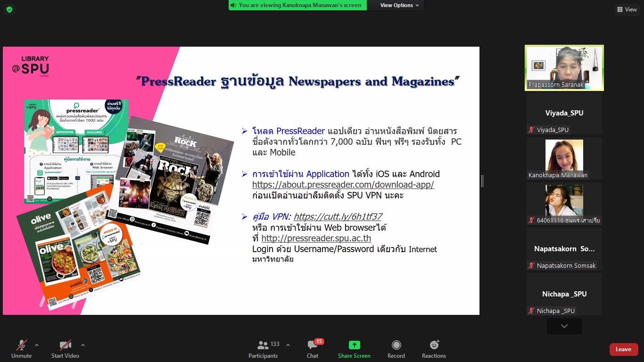Click the muted mic icon on Napatsakorn Somsak
The width and height of the screenshot is (644, 362).
click(x=531, y=266)
